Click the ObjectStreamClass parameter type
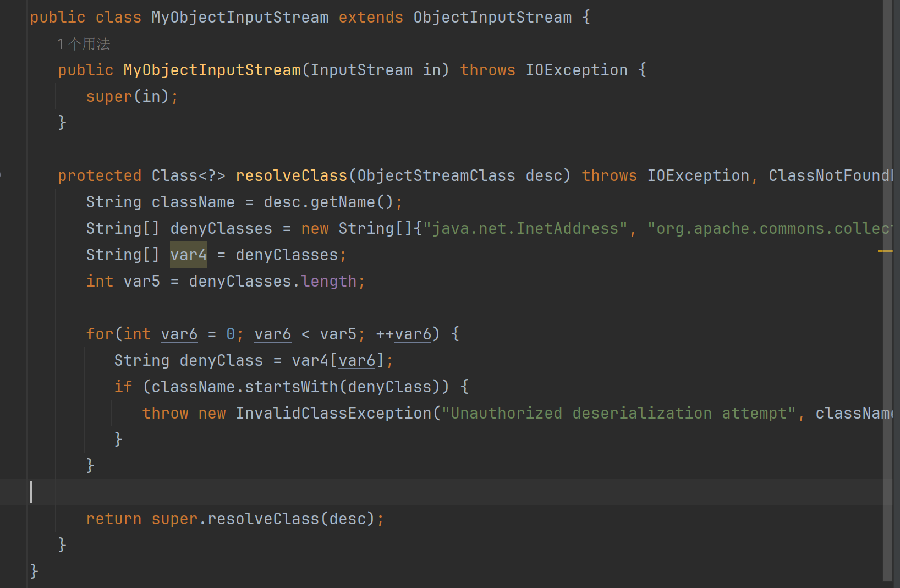The width and height of the screenshot is (900, 588). (x=436, y=175)
